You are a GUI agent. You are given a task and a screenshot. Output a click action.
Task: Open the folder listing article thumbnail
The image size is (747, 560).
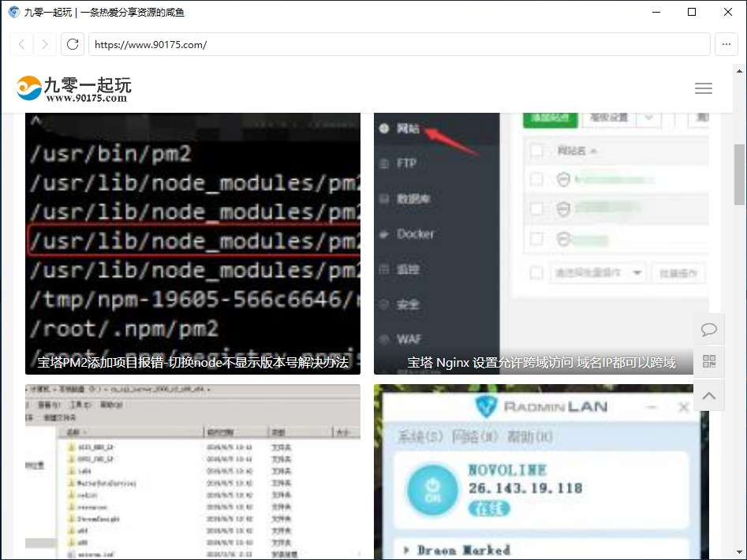click(192, 472)
